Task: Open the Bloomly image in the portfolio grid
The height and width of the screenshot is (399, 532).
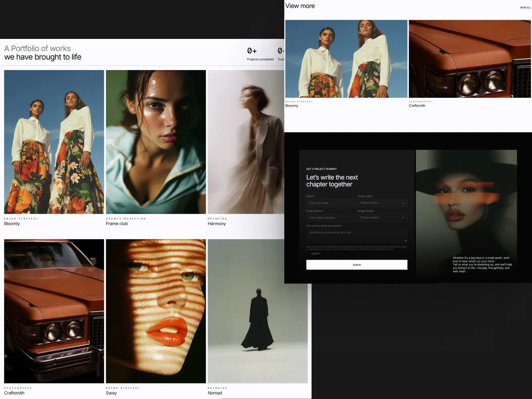Action: 54,142
